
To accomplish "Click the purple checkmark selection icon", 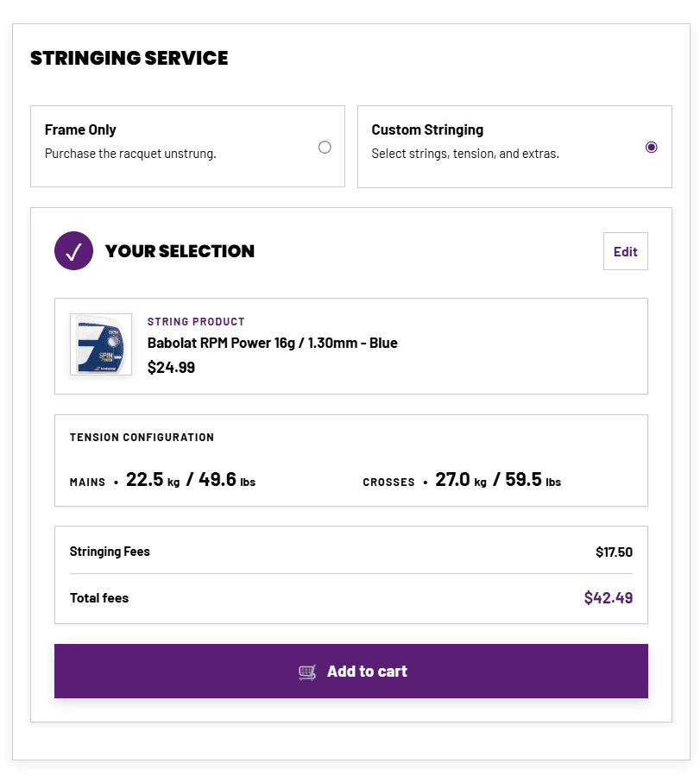I will click(x=73, y=250).
